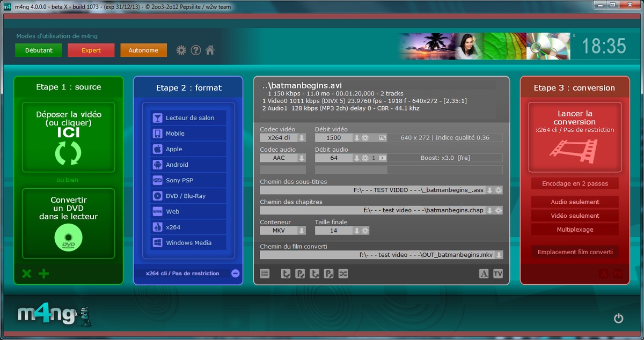Click the green plus icon to add source
Screen dimensions: 644x340
[44, 274]
